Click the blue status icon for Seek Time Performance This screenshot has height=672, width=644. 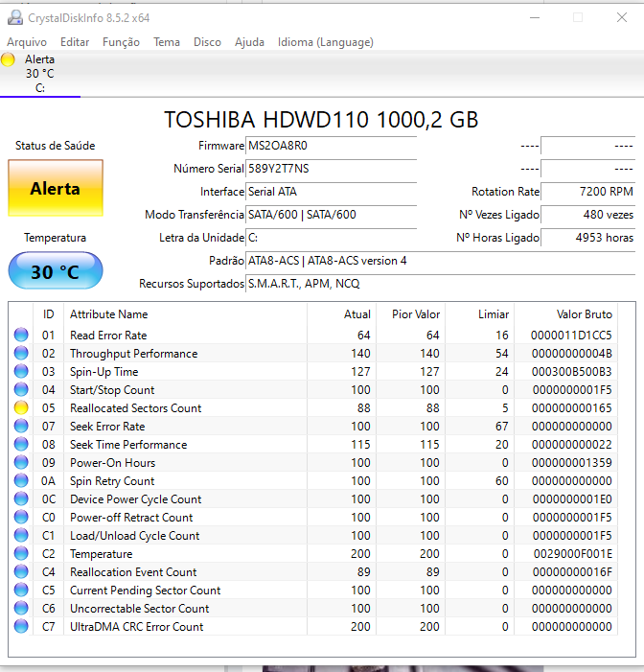click(21, 444)
